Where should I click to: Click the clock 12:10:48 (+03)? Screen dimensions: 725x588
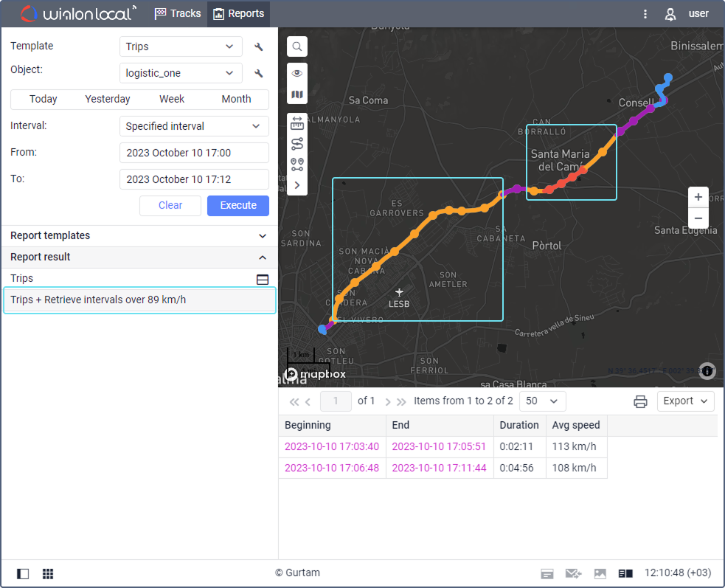click(678, 573)
